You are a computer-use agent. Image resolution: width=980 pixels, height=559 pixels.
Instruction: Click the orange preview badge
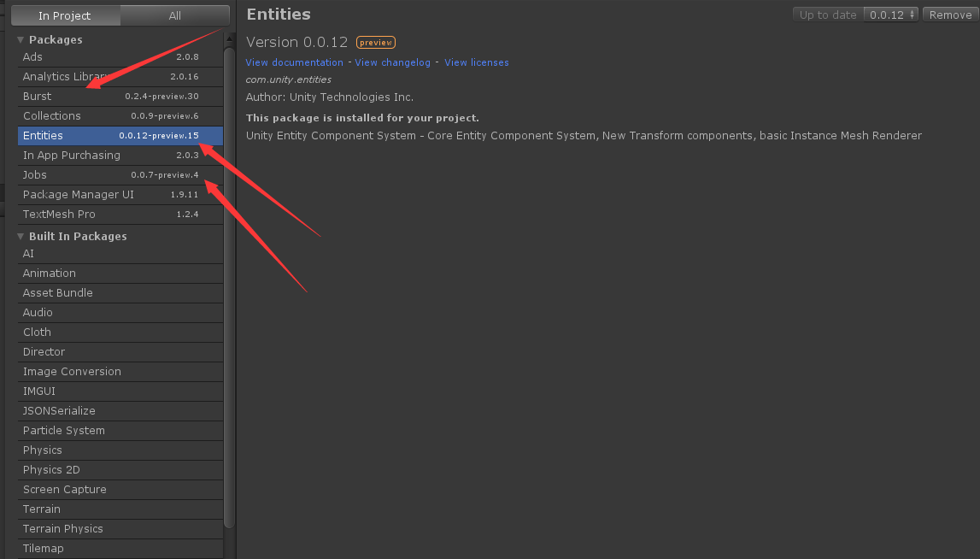point(376,43)
